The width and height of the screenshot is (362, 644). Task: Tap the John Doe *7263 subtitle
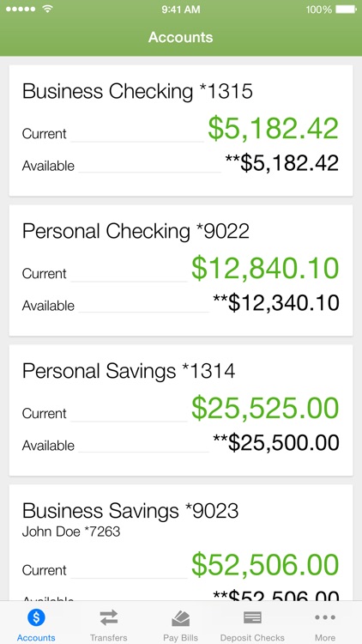(71, 532)
